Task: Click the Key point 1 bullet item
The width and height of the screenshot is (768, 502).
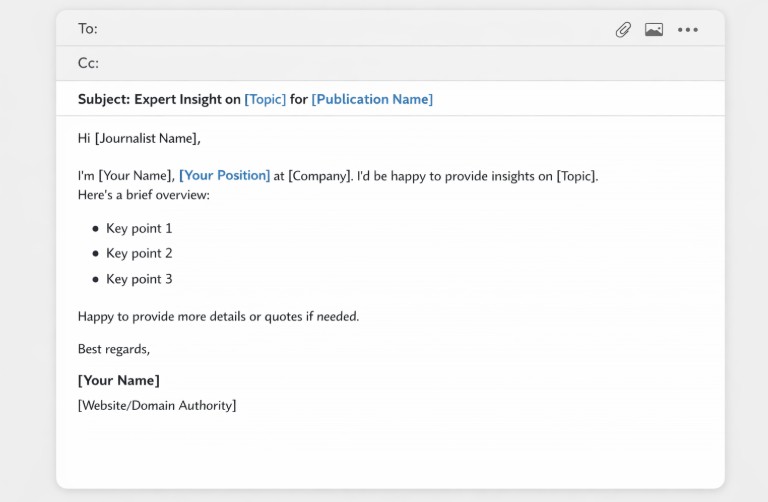Action: coord(139,228)
